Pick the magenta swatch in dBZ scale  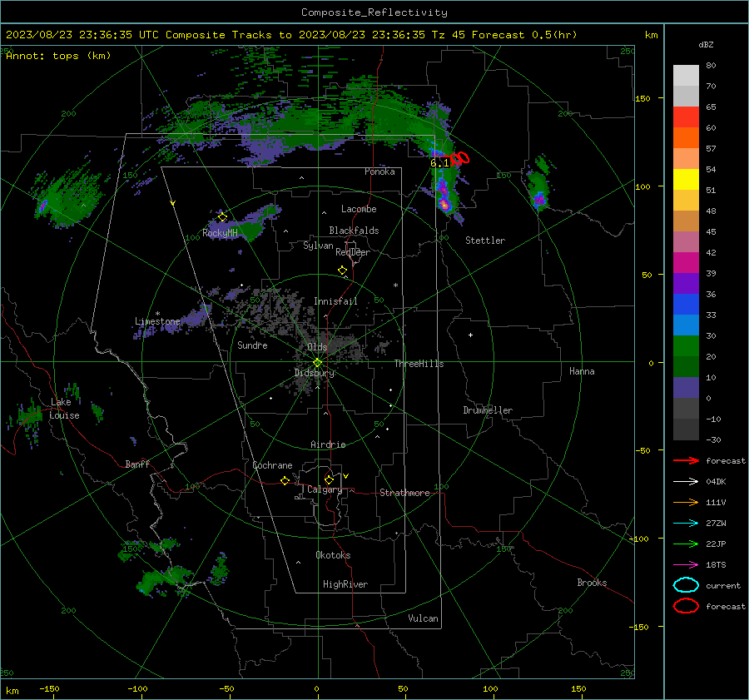tap(686, 263)
